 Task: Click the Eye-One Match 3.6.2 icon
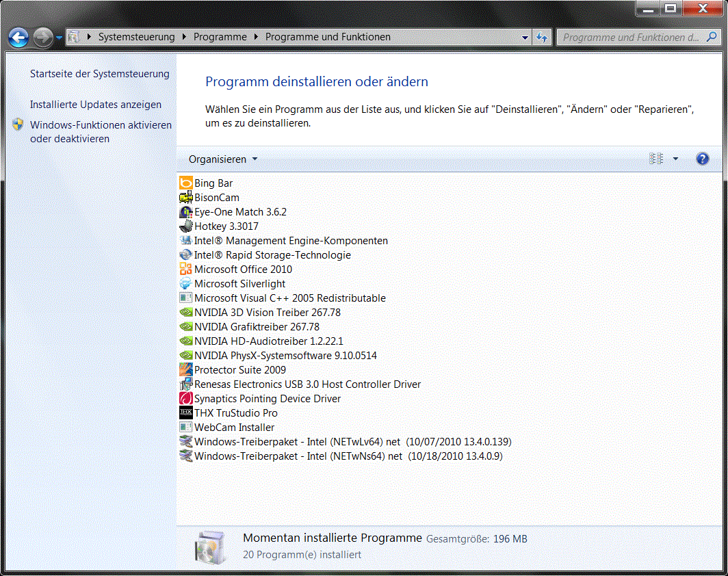[x=185, y=211]
